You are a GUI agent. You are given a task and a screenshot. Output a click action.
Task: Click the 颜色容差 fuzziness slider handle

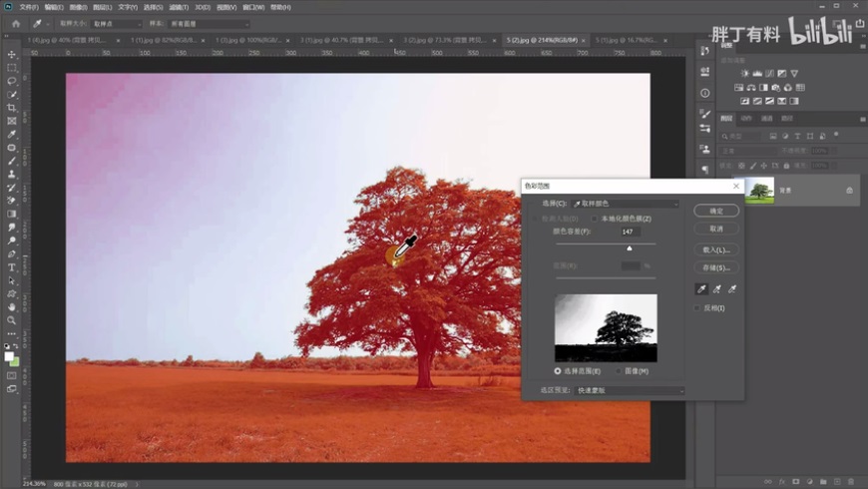(x=629, y=247)
